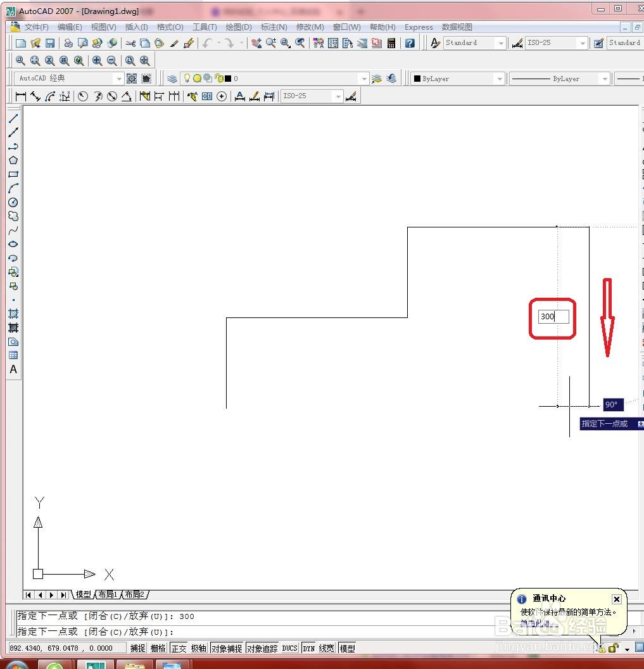Open the 修改(M) menu
Screen dimensions: 644x669
[x=310, y=27]
